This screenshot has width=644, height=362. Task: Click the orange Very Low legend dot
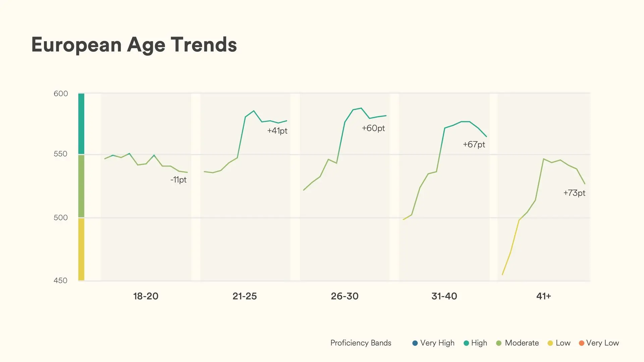[x=582, y=343]
